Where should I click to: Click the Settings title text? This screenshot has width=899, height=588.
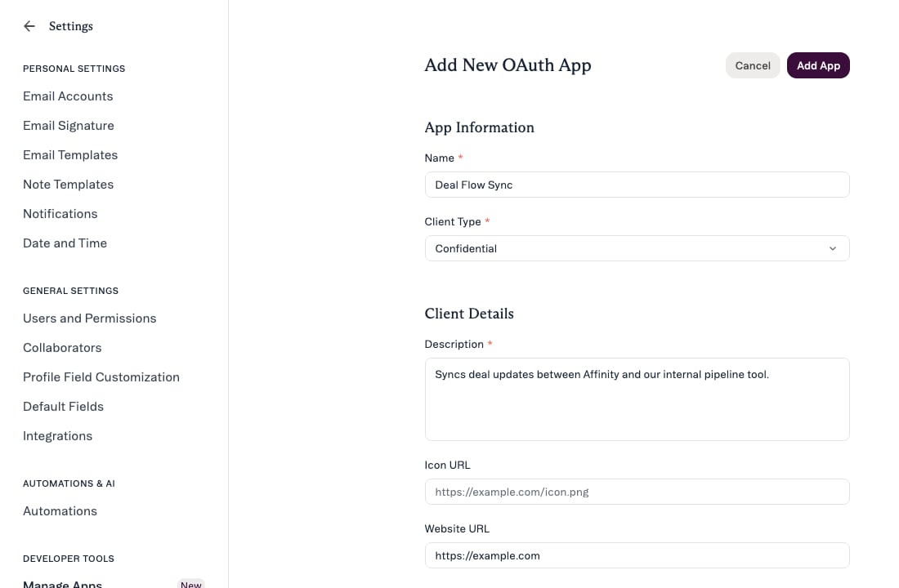coord(70,26)
